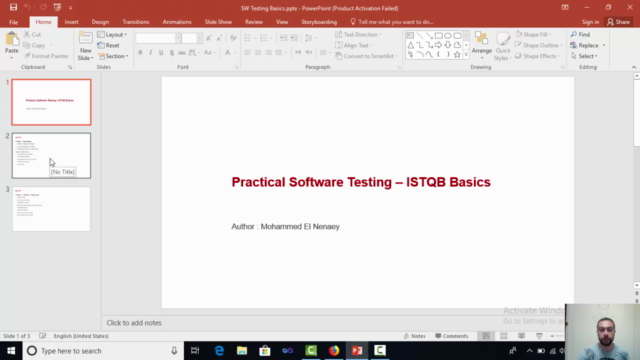
Task: Apply strikethrough formatting
Action: coord(182,52)
